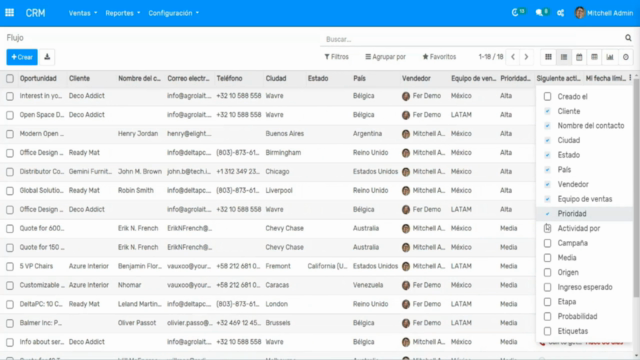Select the 5 VP Chairs row checkbox
Viewport: 640px width, 360px height.
point(10,267)
